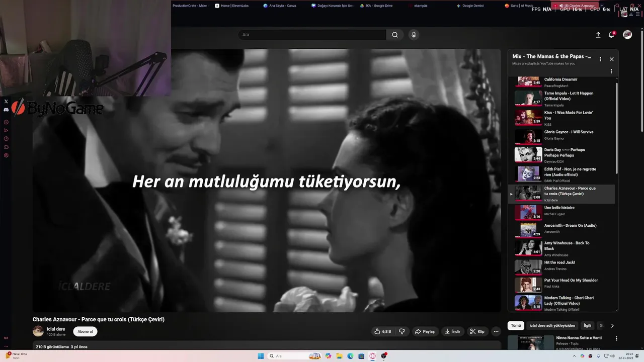This screenshot has height=362, width=644.
Task: Open the YouTube upload/create icon
Action: click(598, 35)
